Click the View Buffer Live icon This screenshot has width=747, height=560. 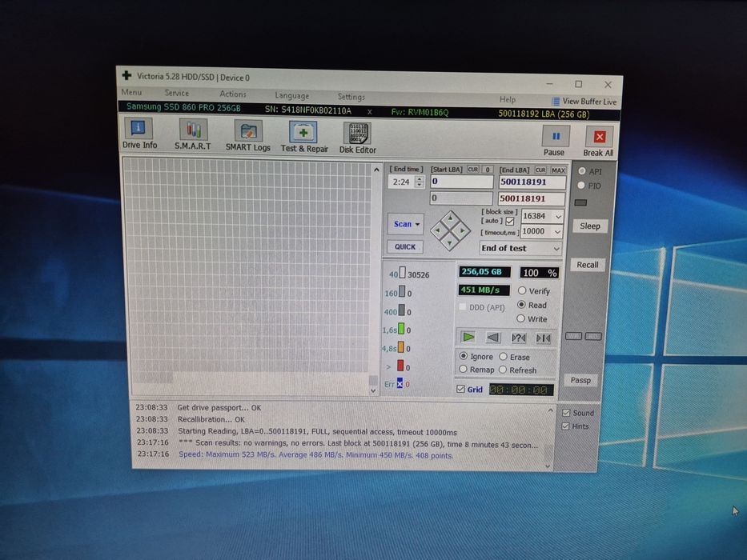(556, 101)
